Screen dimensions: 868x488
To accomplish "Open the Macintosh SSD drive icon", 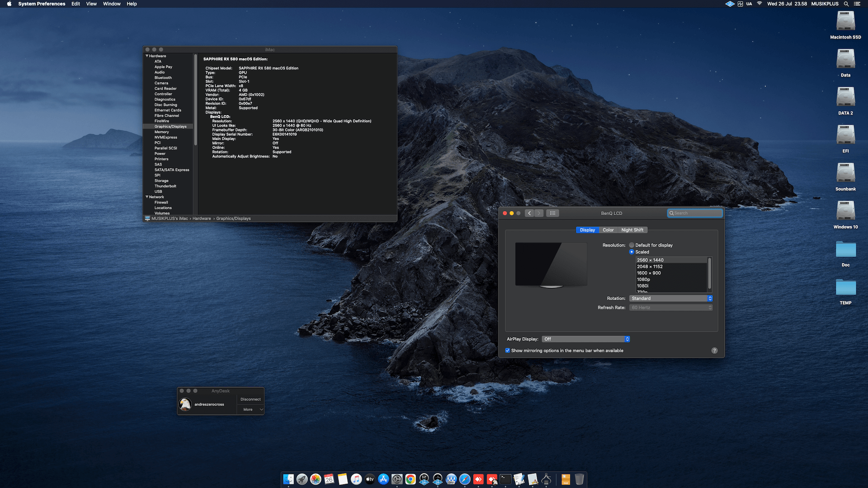I will (845, 25).
